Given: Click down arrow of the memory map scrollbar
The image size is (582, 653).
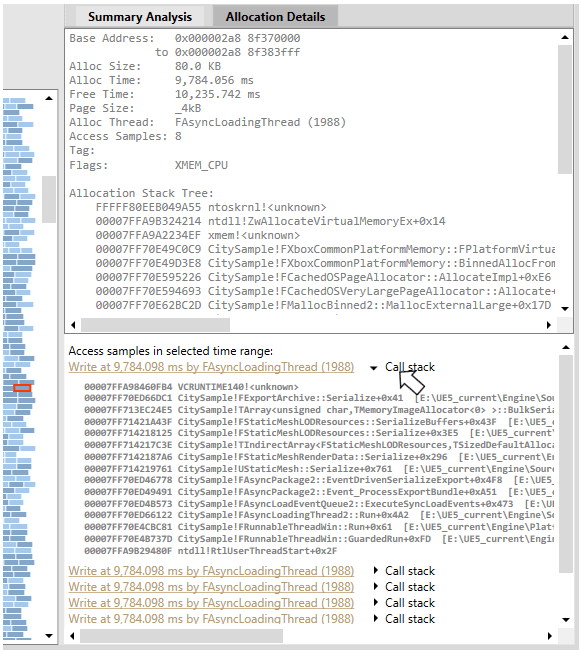Looking at the screenshot, I should point(49,636).
